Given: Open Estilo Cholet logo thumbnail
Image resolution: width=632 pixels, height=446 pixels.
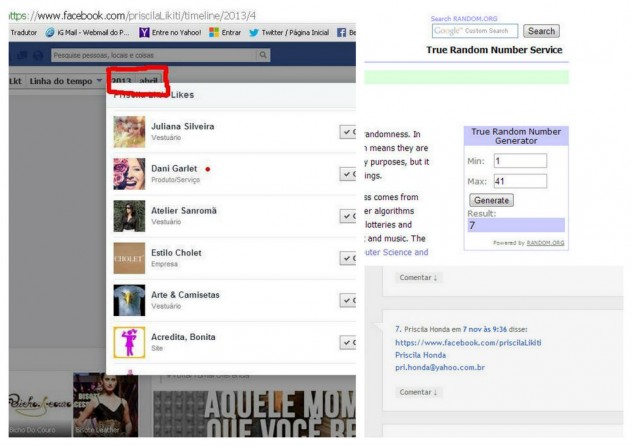Looking at the screenshot, I should 129,258.
